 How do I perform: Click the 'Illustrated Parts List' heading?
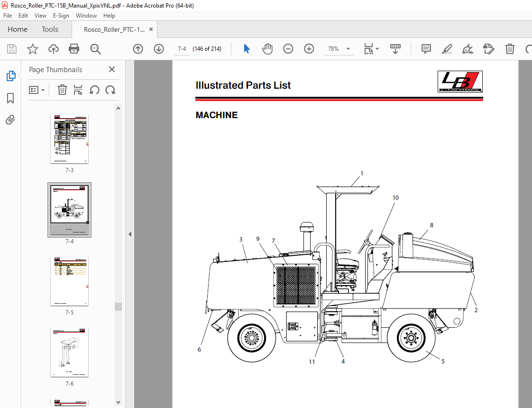tap(243, 85)
